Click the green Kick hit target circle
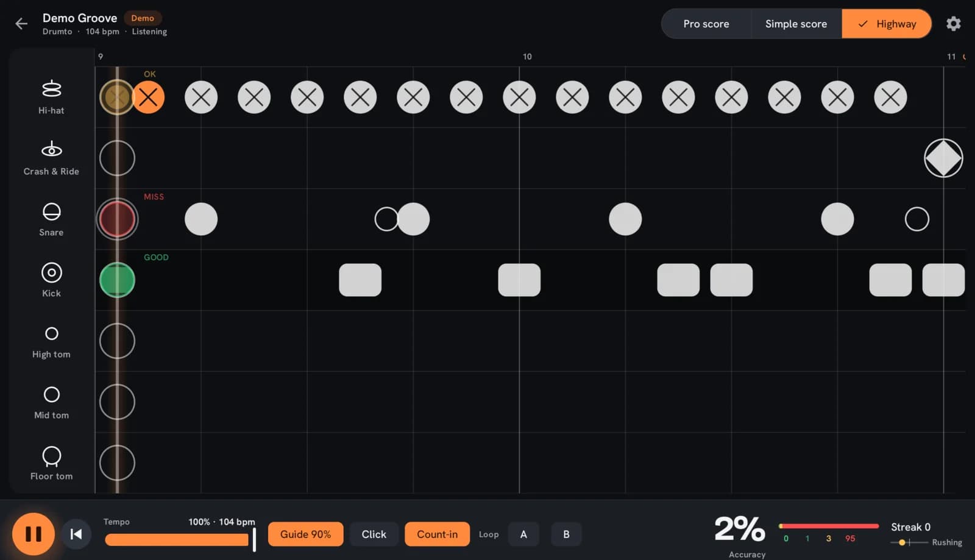Image resolution: width=975 pixels, height=560 pixels. (117, 280)
